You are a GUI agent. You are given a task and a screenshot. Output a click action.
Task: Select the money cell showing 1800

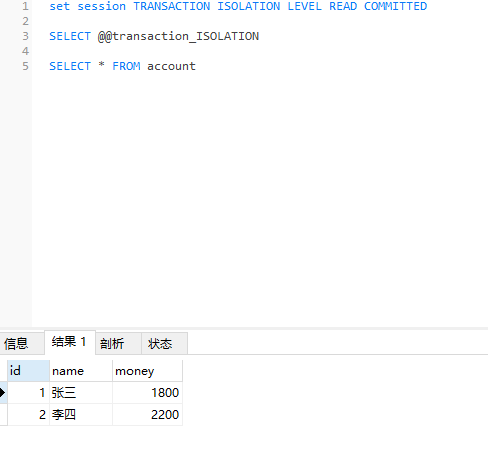[x=147, y=393]
